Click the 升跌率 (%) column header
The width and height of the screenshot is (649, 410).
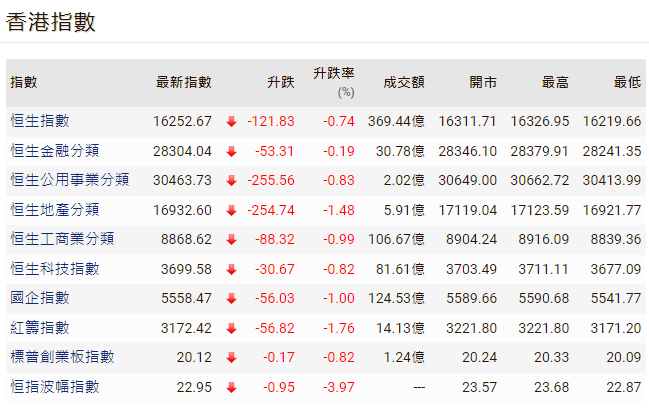[333, 81]
